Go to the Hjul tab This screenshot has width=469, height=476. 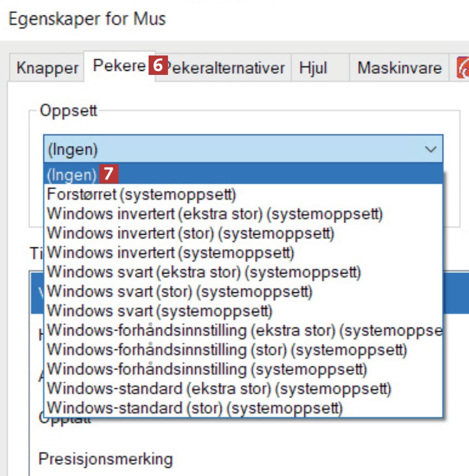pyautogui.click(x=320, y=68)
